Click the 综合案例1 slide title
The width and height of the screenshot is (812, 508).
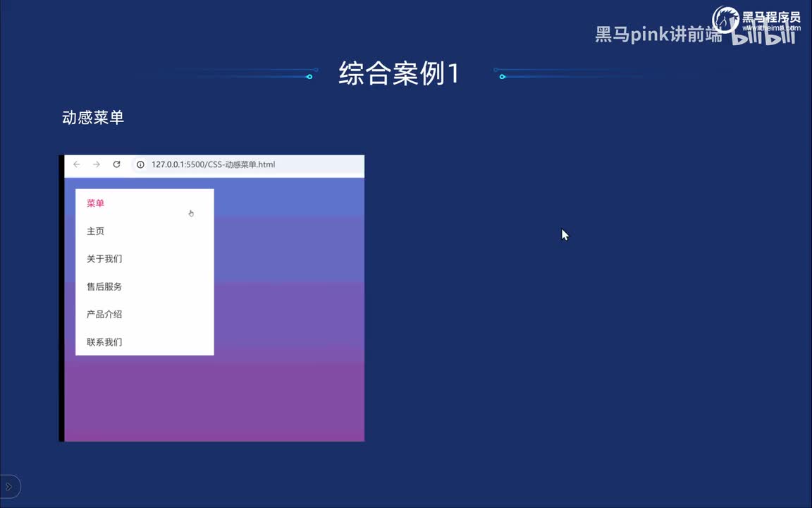[x=399, y=73]
